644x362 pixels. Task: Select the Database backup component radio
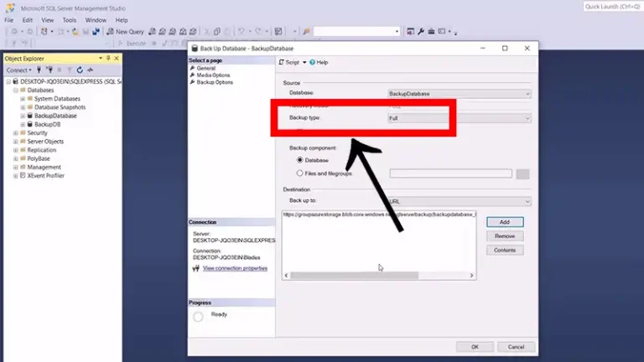(x=300, y=160)
